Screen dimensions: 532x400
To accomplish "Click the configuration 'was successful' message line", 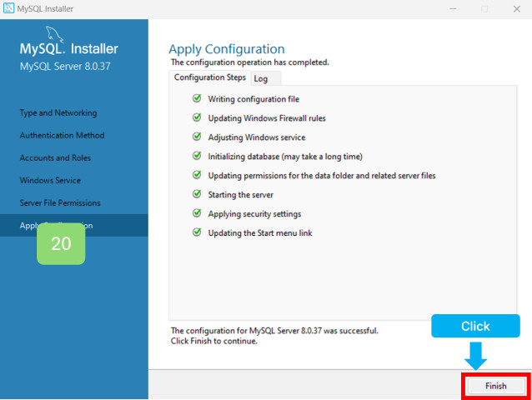I will click(x=274, y=331).
